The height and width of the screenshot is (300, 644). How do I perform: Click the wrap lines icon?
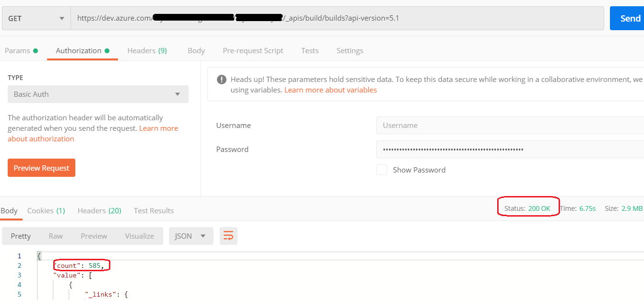coord(228,236)
